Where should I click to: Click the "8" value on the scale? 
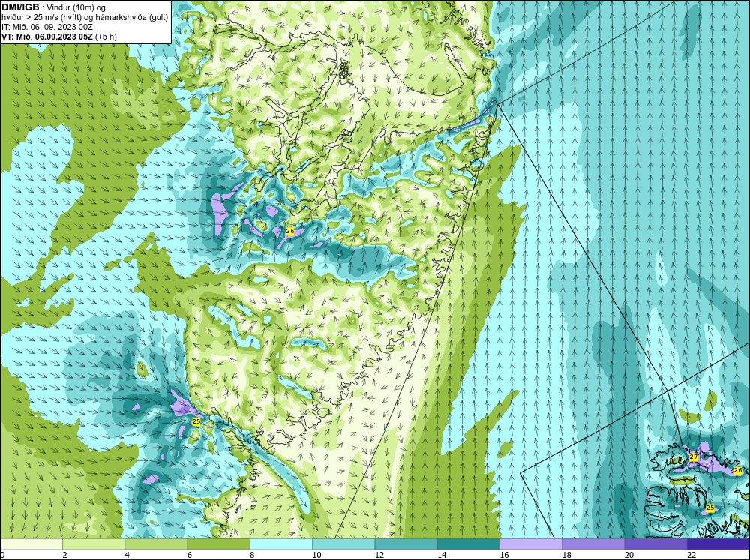tap(252, 555)
